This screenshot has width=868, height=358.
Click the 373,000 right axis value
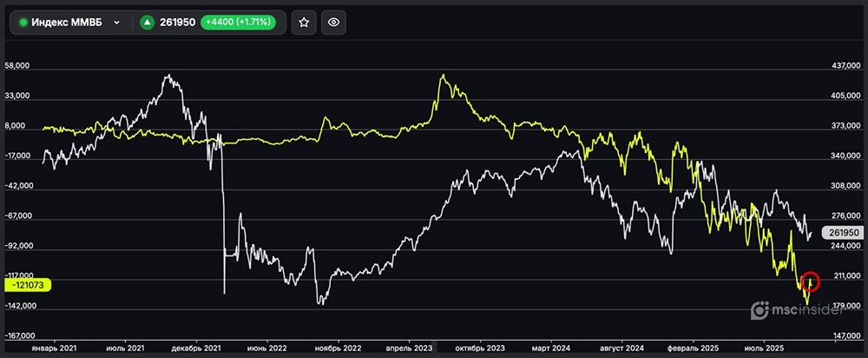click(847, 126)
